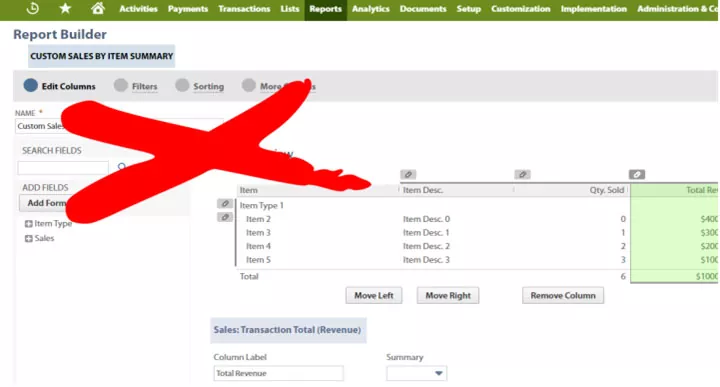The image size is (720, 387).
Task: Select the Sorting step
Action: coord(200,86)
